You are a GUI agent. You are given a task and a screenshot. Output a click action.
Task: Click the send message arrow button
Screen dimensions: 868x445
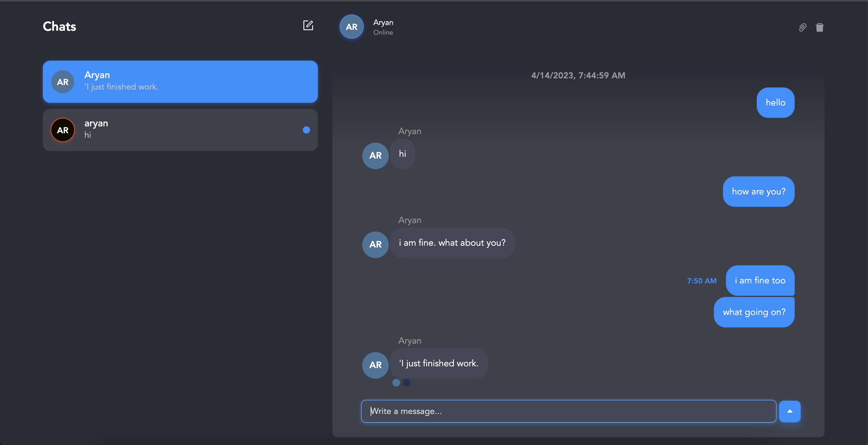tap(790, 411)
